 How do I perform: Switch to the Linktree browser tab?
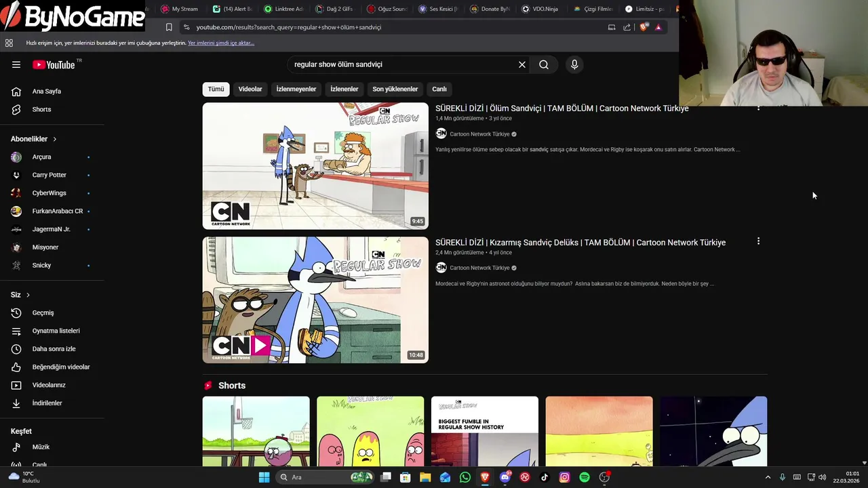[x=283, y=9]
